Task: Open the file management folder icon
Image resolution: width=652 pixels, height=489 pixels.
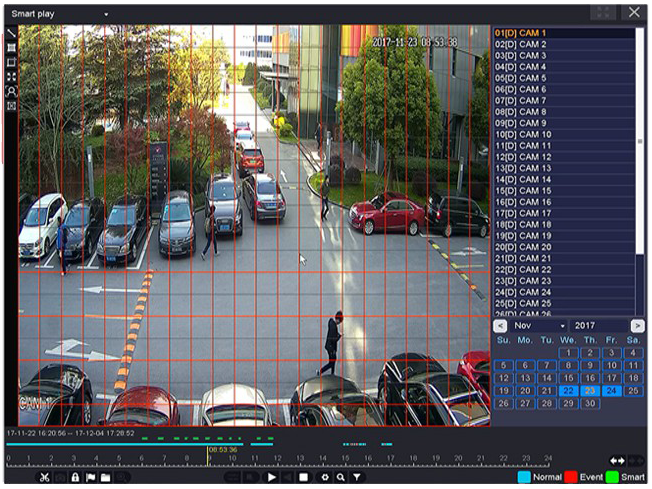Action: pyautogui.click(x=106, y=477)
